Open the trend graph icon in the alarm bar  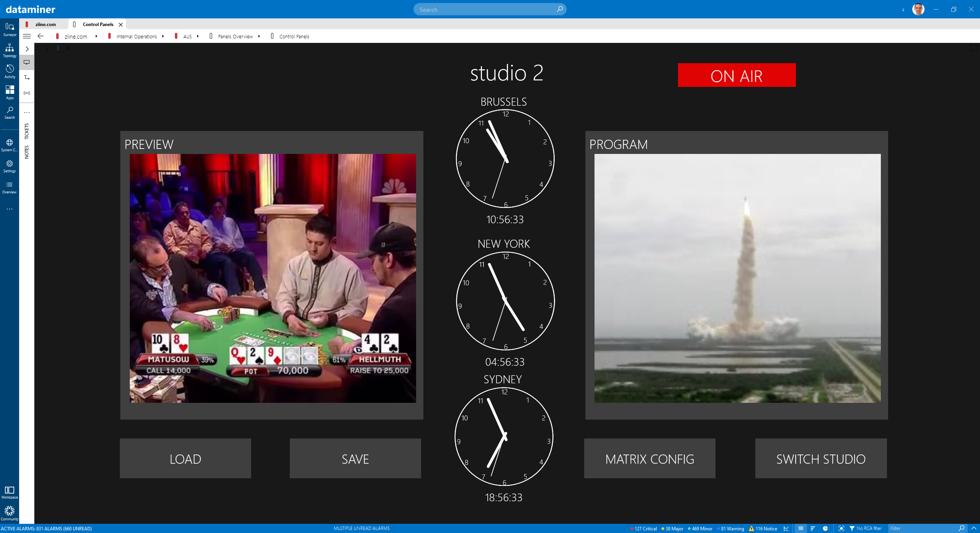click(786, 528)
